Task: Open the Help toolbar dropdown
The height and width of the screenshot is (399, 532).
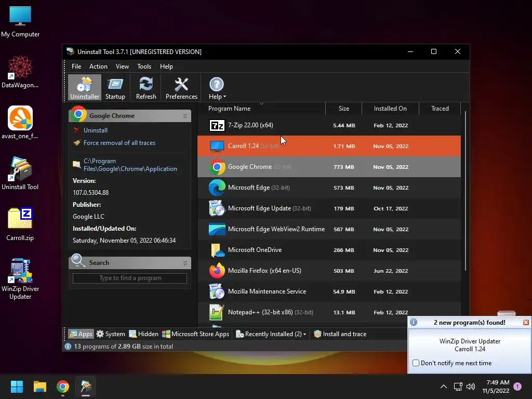Action: 217,87
